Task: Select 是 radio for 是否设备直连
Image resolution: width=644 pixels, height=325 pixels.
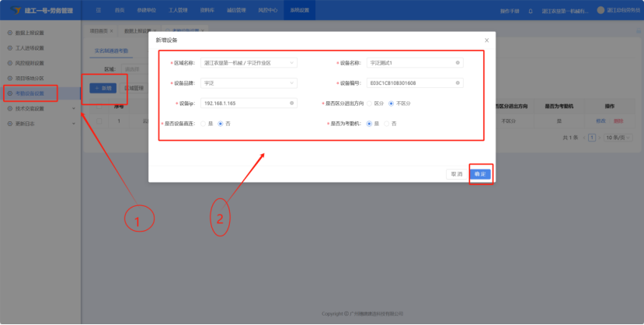Action: point(204,124)
